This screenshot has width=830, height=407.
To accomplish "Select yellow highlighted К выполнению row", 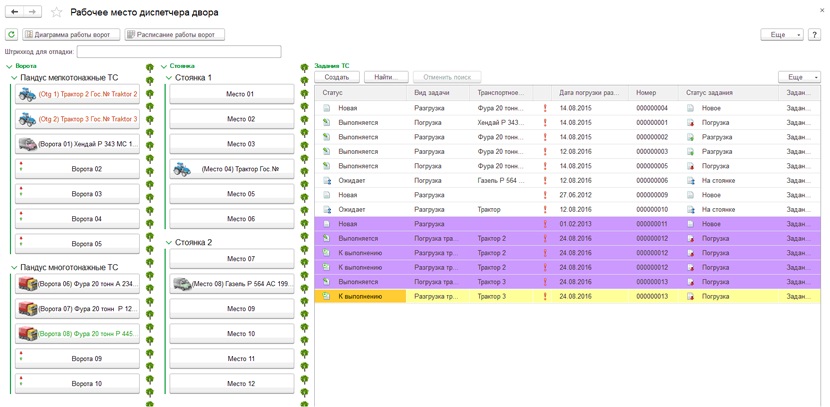I will click(x=568, y=296).
